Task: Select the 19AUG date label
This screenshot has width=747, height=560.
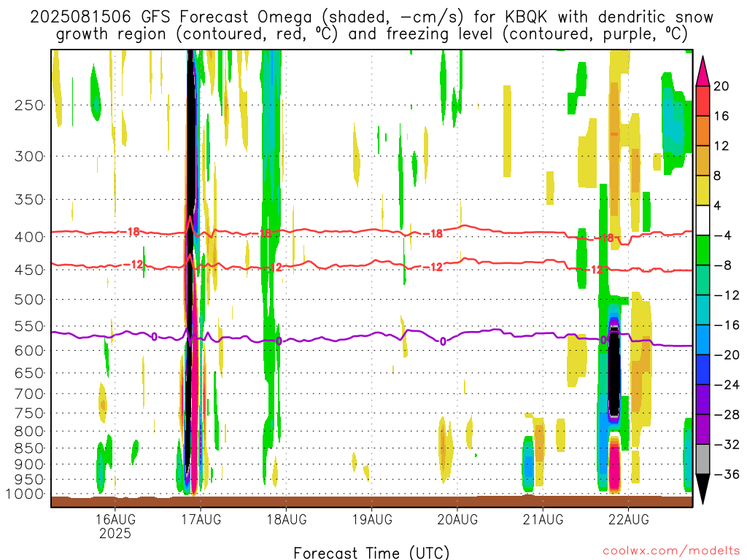Action: pos(372,519)
